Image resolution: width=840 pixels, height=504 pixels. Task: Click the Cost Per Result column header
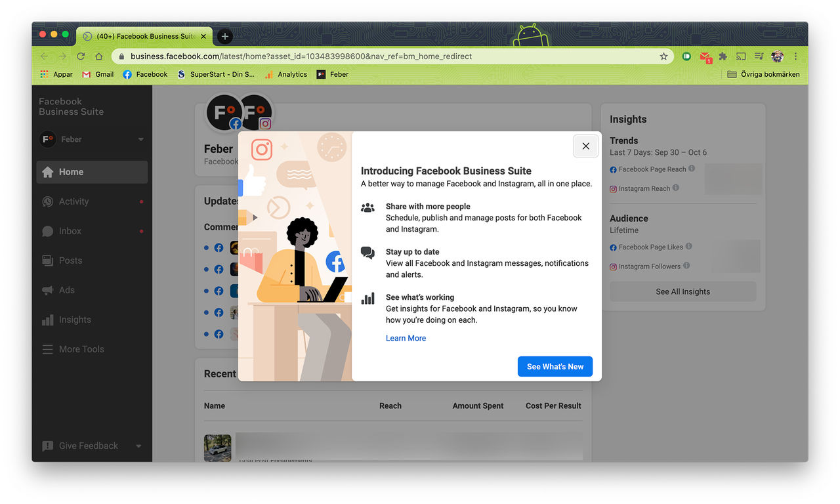(x=553, y=406)
